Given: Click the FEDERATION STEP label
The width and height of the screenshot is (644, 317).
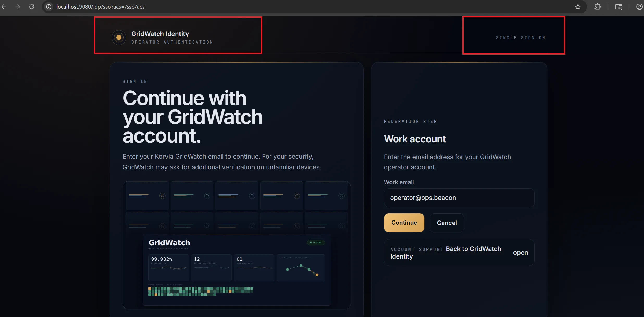Looking at the screenshot, I should [410, 121].
